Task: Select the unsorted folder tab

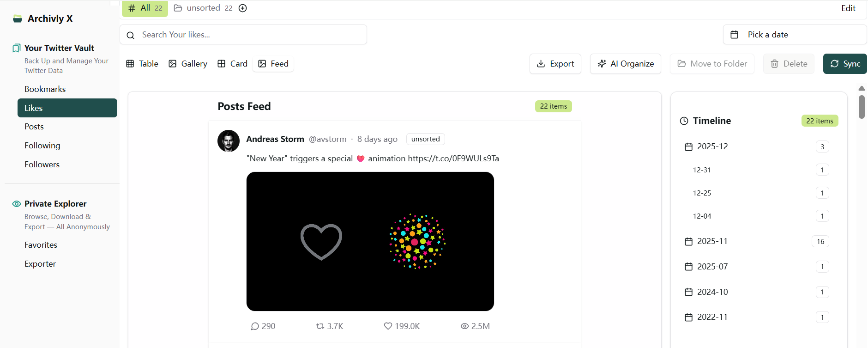Action: point(203,8)
